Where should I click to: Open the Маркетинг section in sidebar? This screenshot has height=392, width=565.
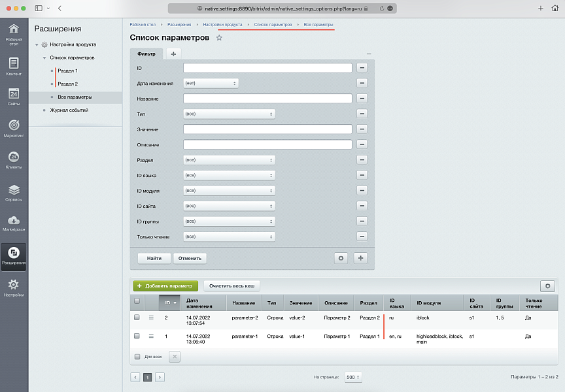tap(14, 127)
